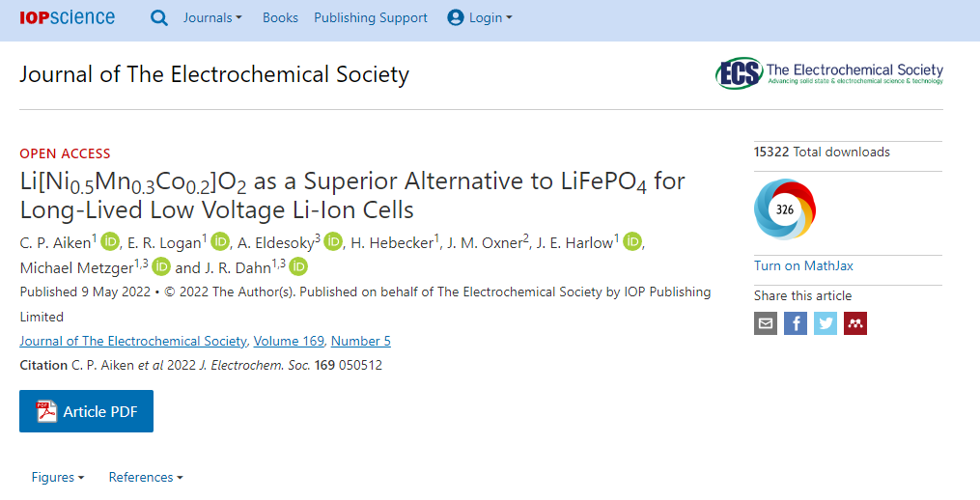Share this article on Facebook
980x500 pixels.
coord(796,323)
